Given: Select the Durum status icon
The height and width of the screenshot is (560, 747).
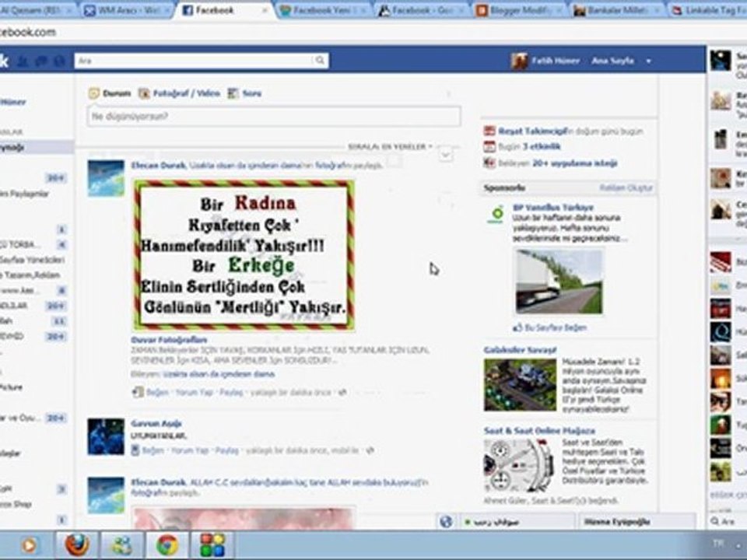Looking at the screenshot, I should (94, 93).
